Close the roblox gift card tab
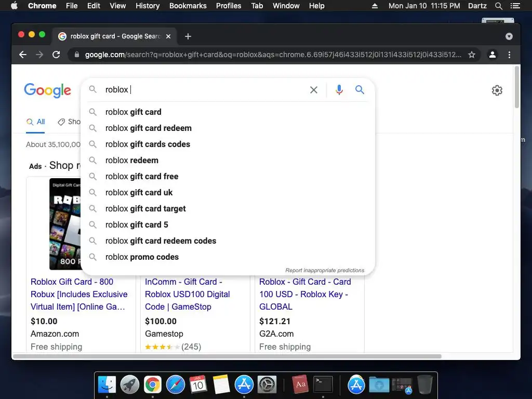 point(168,36)
